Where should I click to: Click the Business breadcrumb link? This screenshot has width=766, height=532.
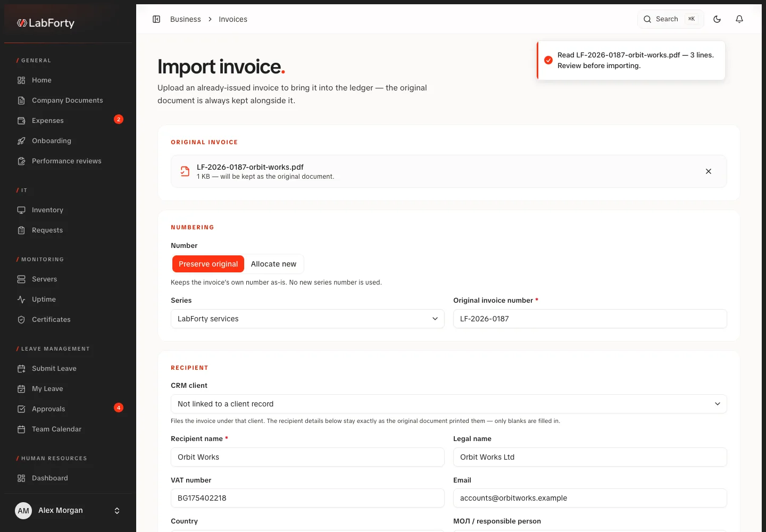(x=186, y=19)
